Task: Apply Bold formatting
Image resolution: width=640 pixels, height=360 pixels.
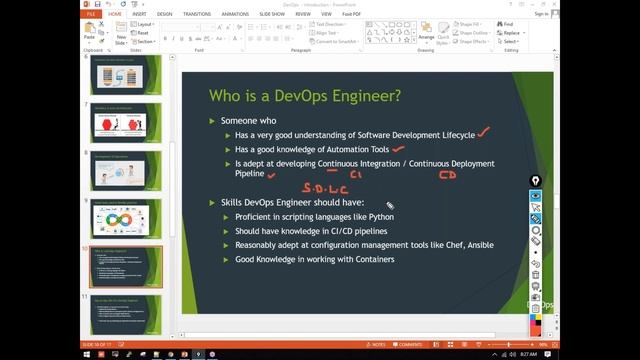Action: point(165,39)
